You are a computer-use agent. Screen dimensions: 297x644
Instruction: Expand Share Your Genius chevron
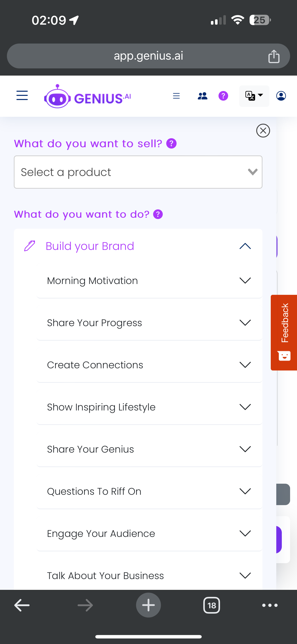point(245,449)
